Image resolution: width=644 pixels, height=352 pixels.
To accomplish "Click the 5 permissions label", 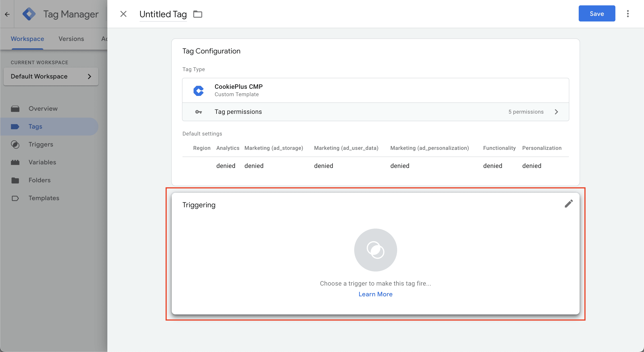I will pos(526,112).
